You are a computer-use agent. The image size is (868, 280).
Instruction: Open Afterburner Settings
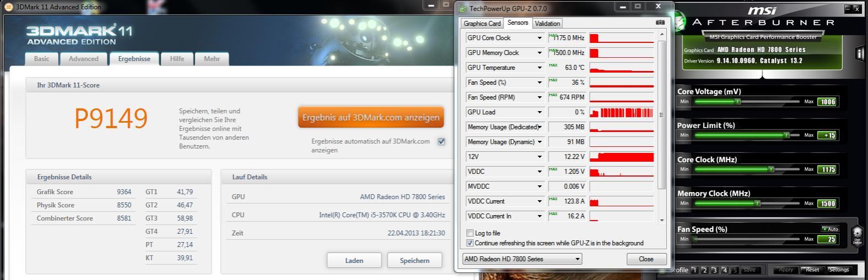[839, 270]
